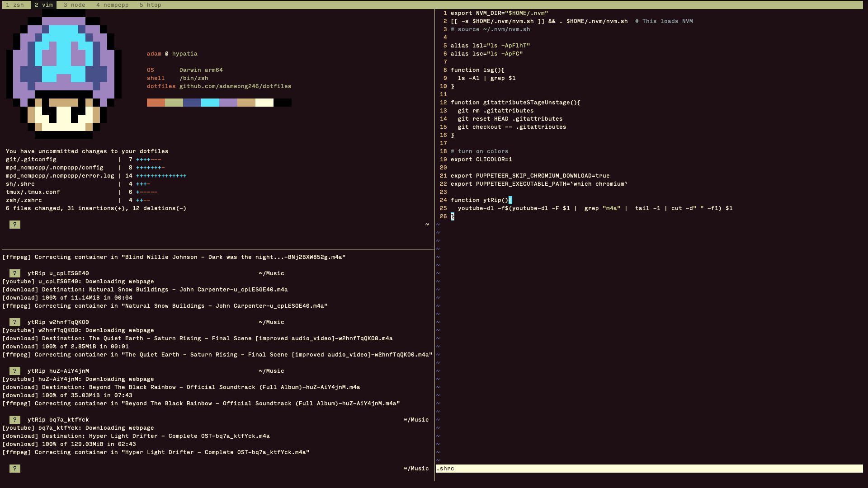This screenshot has width=868, height=488.
Task: Click the prompt badge before ytRip huZ-AiY4jnM
Action: tap(15, 371)
